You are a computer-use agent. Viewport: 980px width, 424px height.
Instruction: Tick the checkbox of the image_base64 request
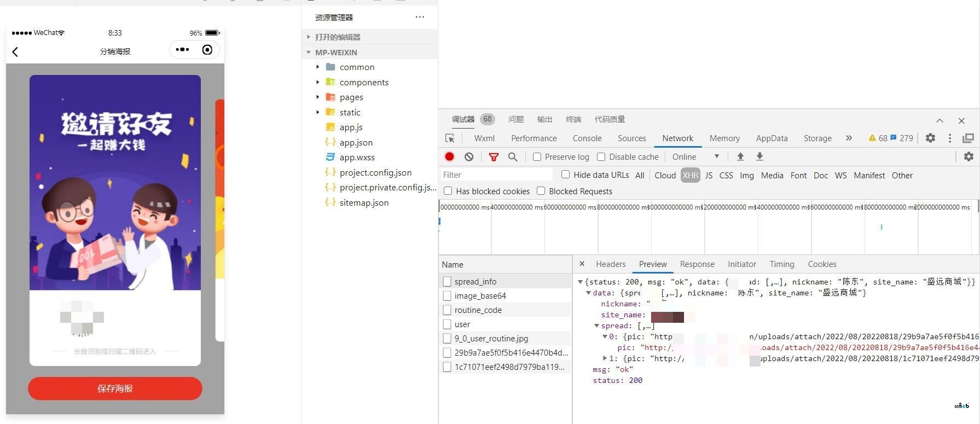pyautogui.click(x=447, y=295)
